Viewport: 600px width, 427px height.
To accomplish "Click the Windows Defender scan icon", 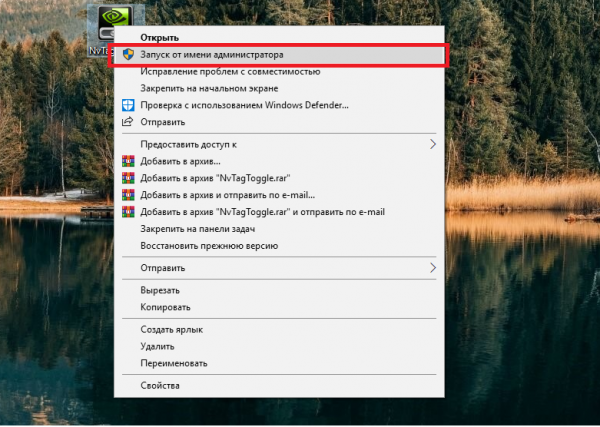I will pos(127,105).
